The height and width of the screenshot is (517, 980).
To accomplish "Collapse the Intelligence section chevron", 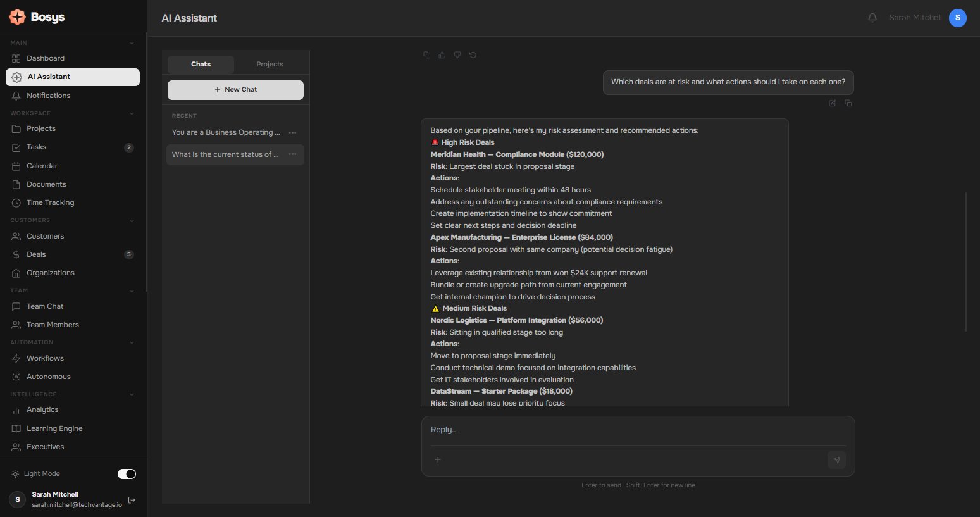I will 132,395.
